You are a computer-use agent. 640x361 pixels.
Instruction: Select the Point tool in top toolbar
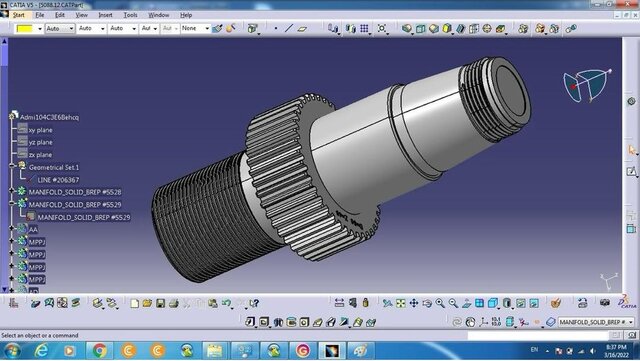click(276, 29)
